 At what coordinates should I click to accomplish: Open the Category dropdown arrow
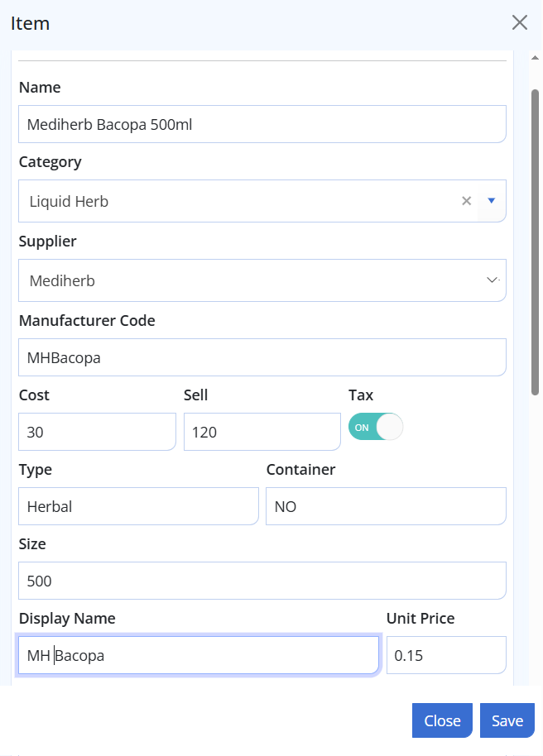click(492, 201)
